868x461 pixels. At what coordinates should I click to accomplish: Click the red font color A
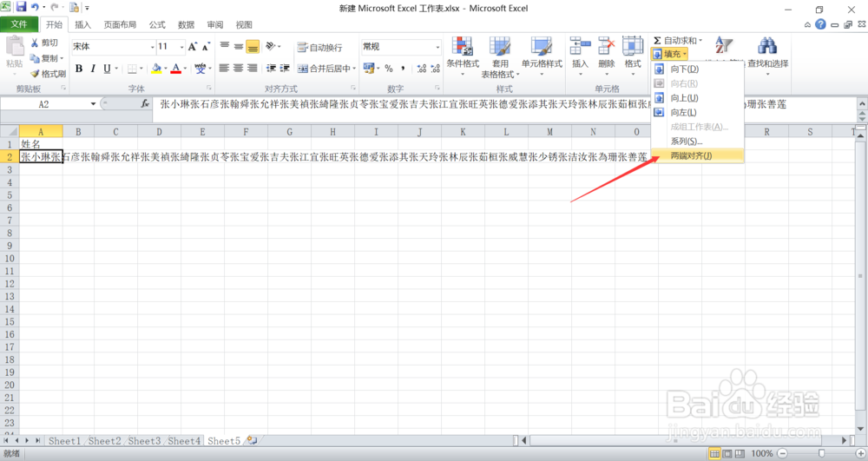[x=176, y=69]
